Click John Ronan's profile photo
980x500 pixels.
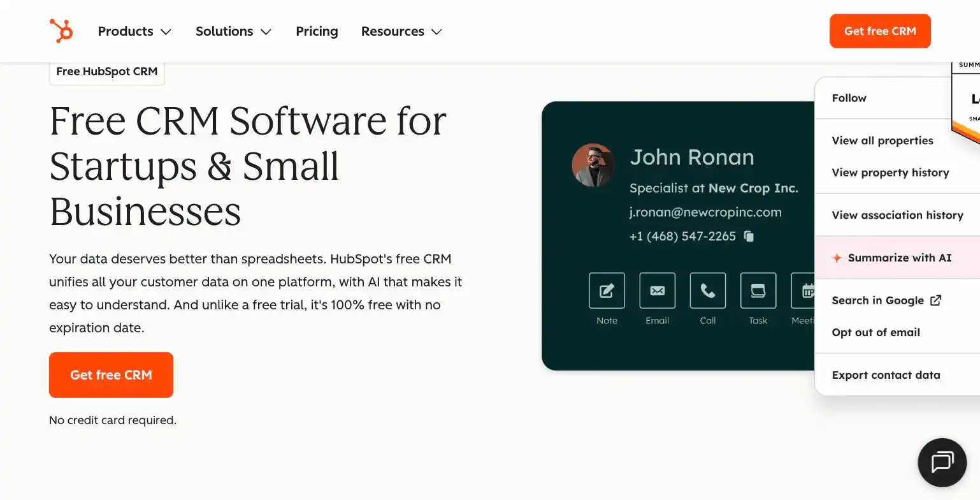tap(593, 165)
